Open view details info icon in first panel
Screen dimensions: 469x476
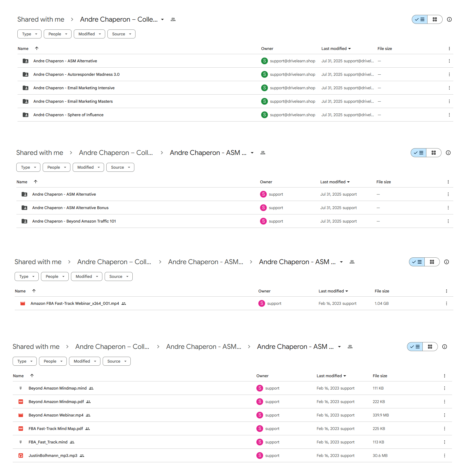click(449, 19)
